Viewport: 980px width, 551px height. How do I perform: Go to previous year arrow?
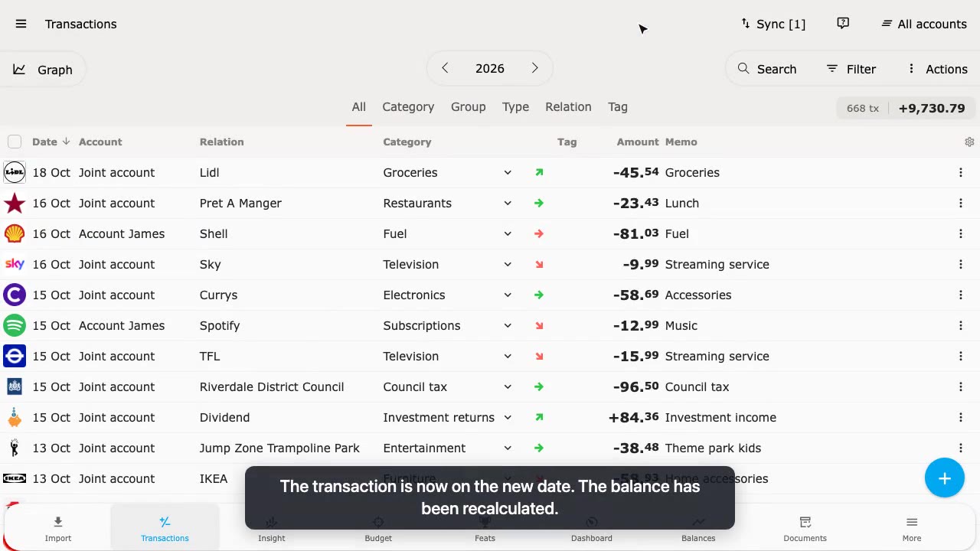(x=445, y=68)
